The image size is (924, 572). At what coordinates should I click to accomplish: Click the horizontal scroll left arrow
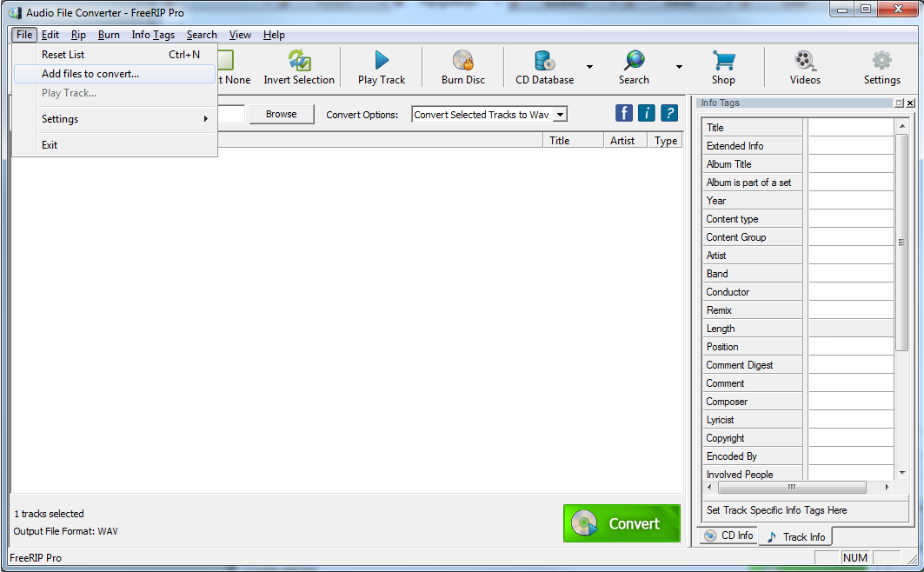click(709, 487)
